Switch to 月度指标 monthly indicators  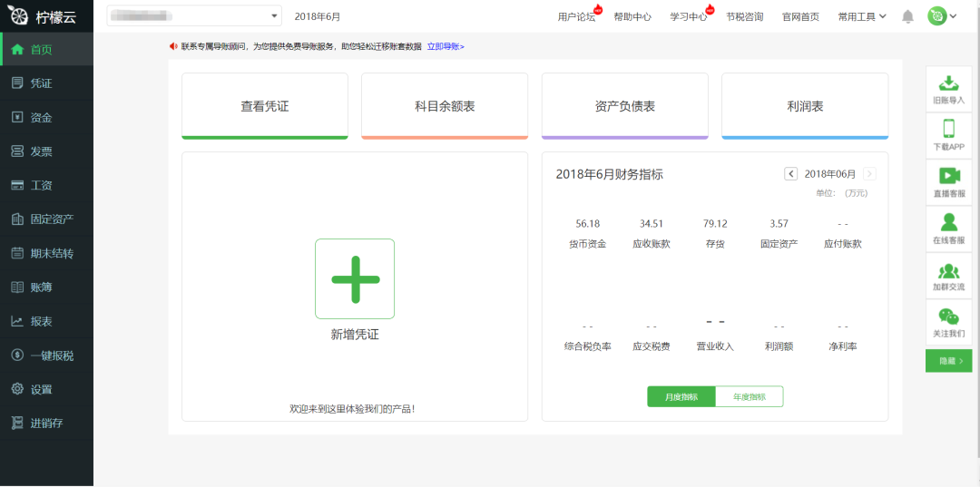click(x=681, y=396)
